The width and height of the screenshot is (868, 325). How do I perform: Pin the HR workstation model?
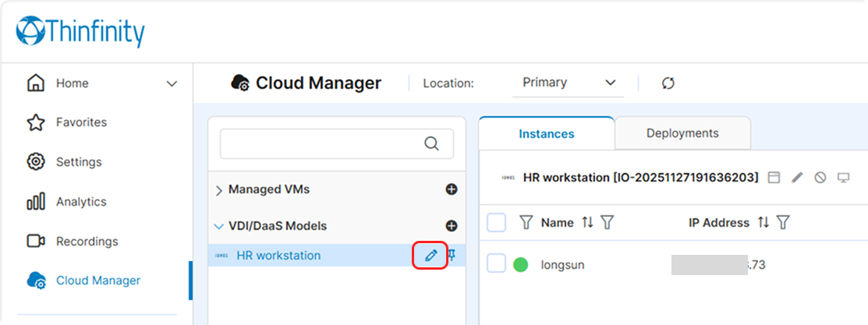tap(452, 256)
